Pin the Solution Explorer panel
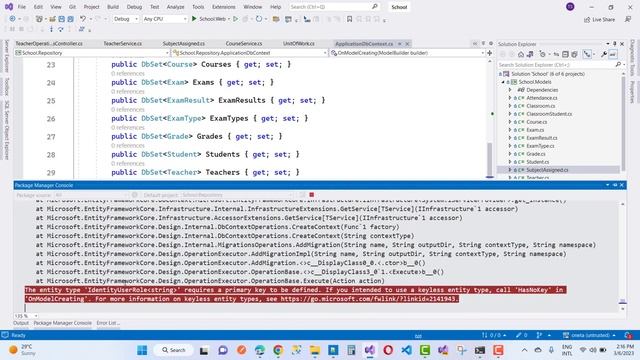640x360 pixels. [615, 44]
